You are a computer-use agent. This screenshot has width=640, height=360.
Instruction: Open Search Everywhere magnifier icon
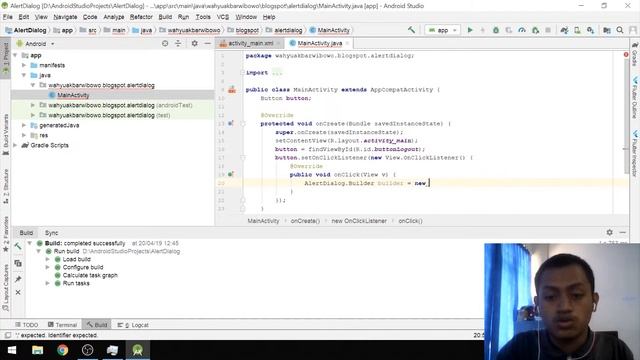620,30
